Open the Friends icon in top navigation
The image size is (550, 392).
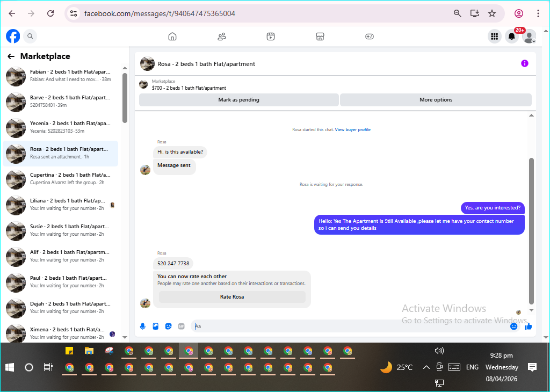(222, 37)
